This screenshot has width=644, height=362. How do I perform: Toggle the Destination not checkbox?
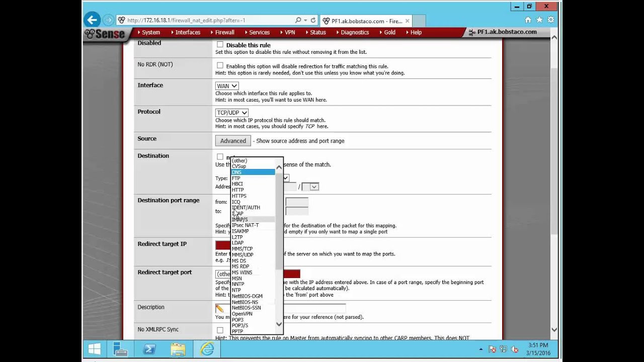point(220,157)
